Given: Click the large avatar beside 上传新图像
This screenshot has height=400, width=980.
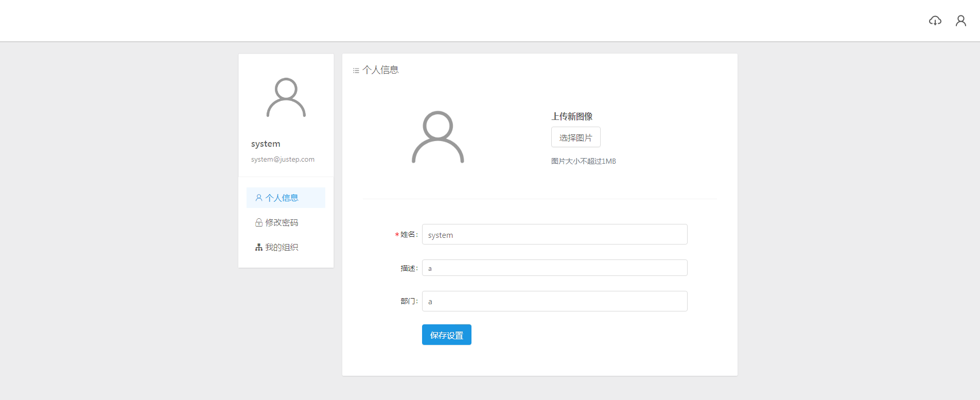Looking at the screenshot, I should (x=438, y=137).
